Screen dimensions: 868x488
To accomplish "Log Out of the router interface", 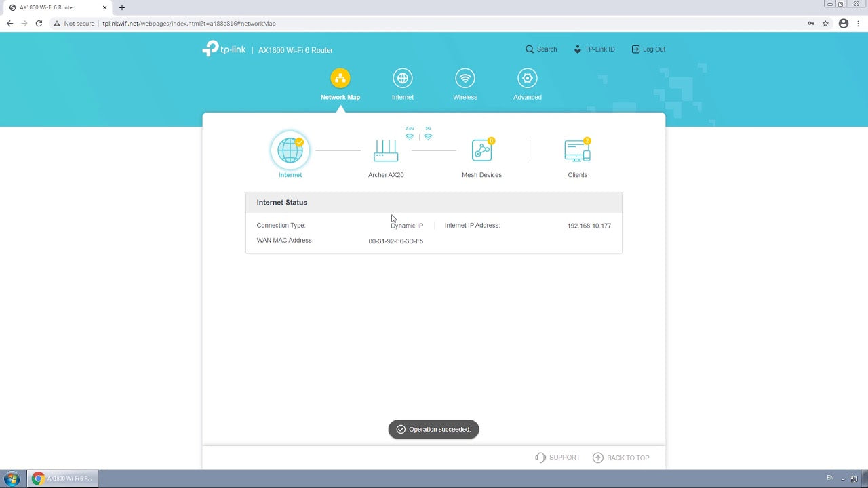I will (x=648, y=49).
